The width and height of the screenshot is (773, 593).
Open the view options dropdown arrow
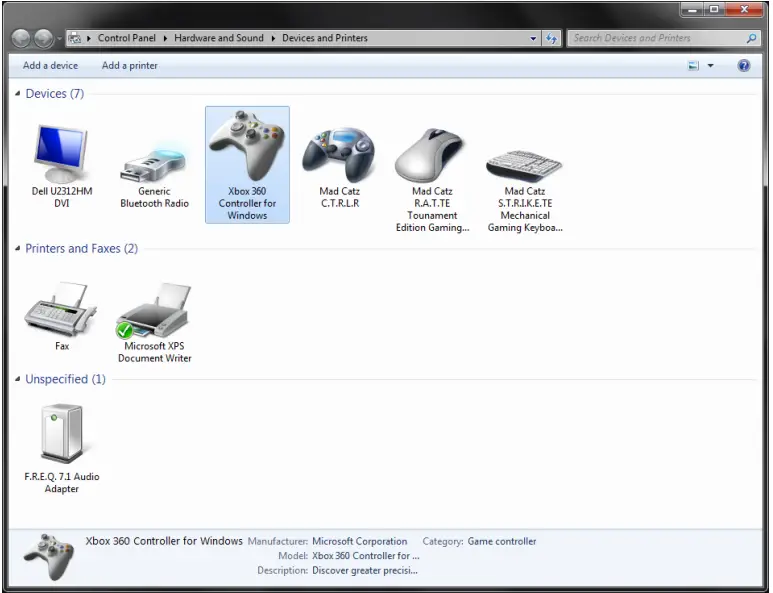[710, 66]
